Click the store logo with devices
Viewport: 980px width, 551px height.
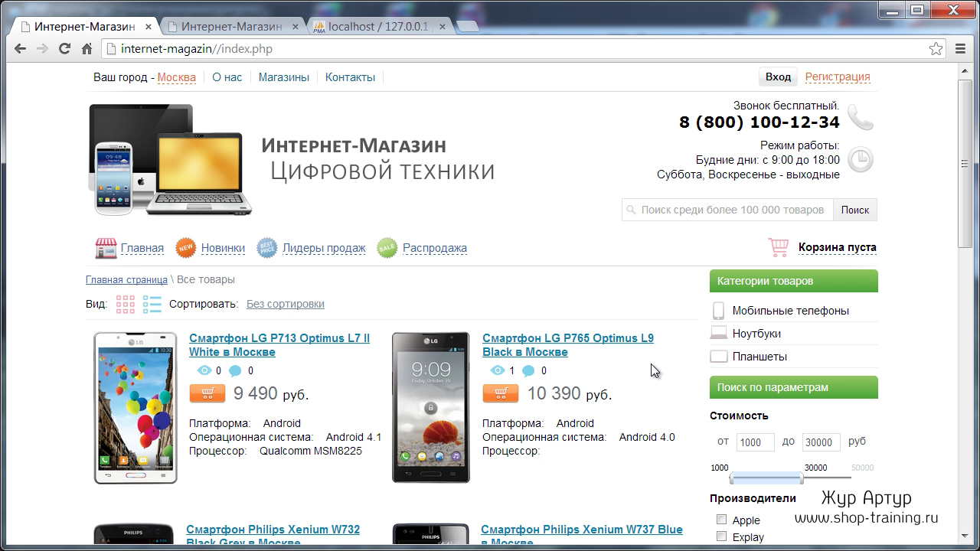click(x=170, y=159)
